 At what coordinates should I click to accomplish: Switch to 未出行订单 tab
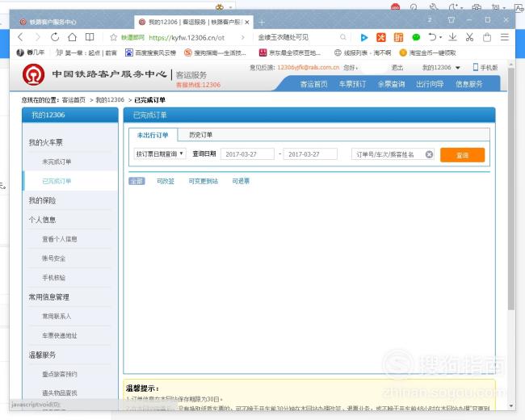153,135
